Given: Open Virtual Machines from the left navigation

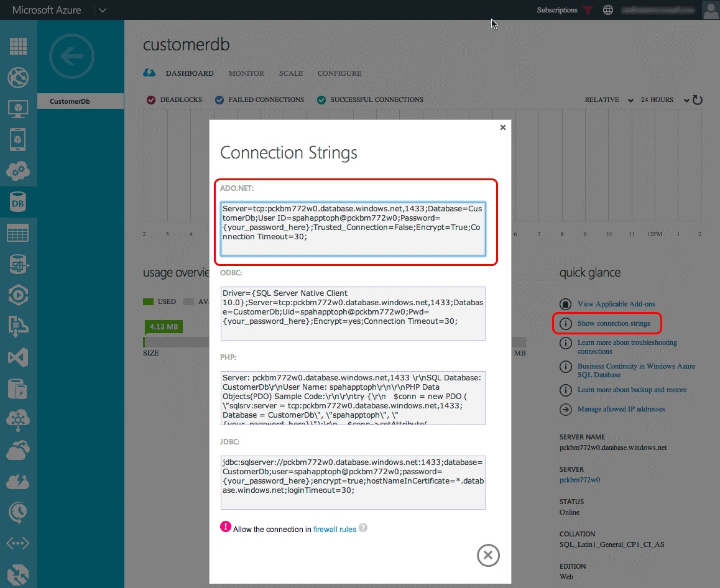Looking at the screenshot, I should [18, 109].
